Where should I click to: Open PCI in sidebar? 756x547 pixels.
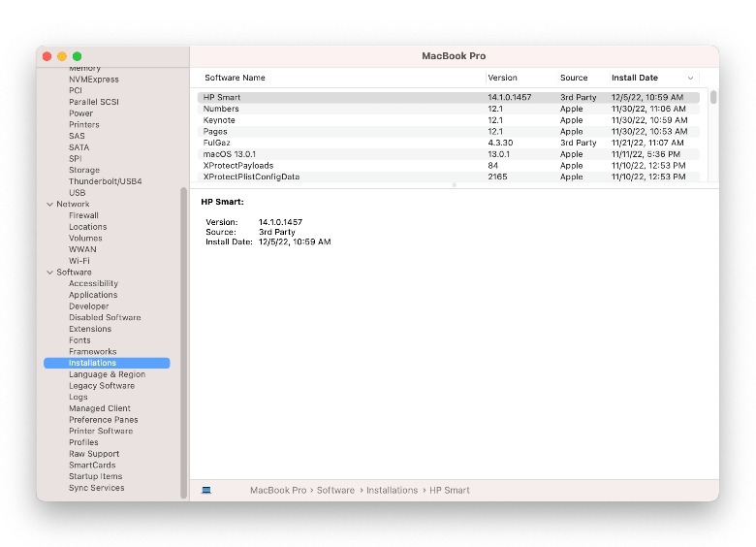point(76,91)
